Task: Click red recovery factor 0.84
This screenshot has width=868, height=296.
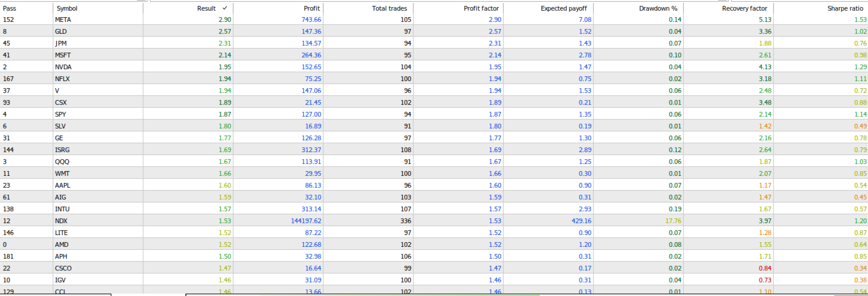Action: (x=764, y=268)
